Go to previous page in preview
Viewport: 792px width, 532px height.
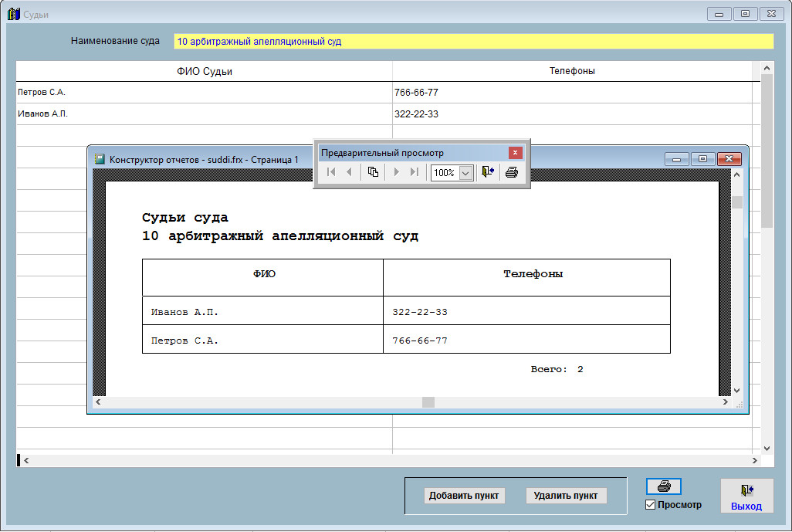coord(349,172)
